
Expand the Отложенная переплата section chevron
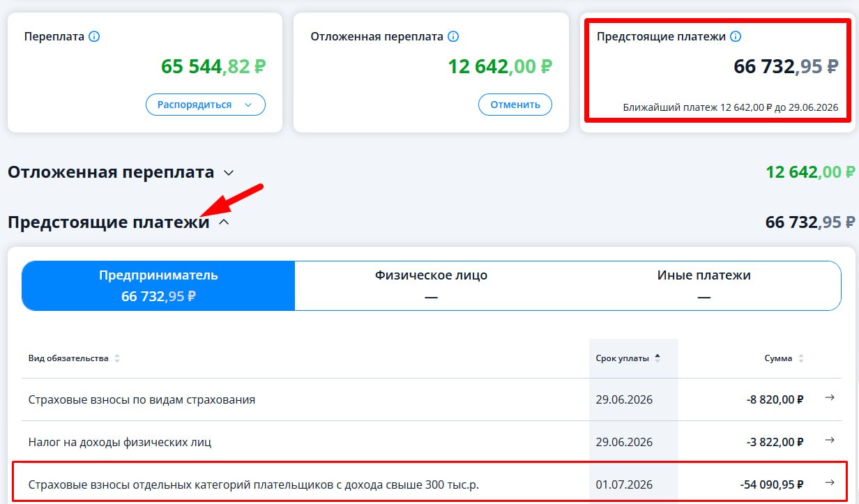pos(228,172)
